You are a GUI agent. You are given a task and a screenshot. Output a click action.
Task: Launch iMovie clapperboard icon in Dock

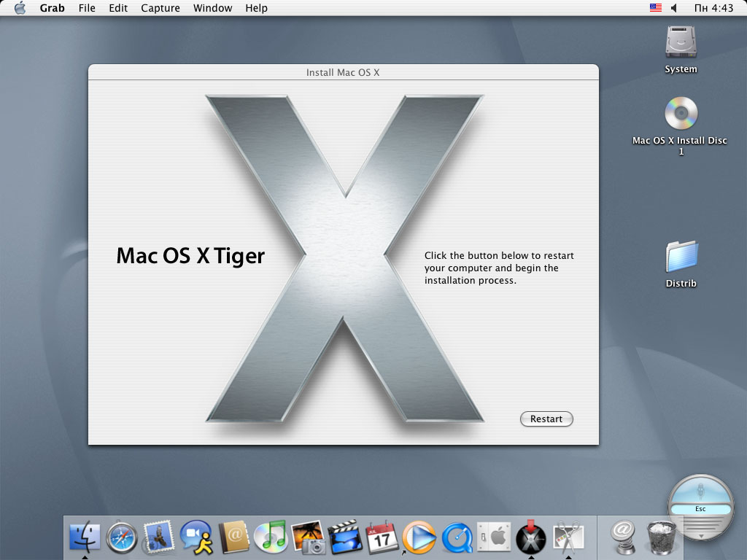click(345, 537)
